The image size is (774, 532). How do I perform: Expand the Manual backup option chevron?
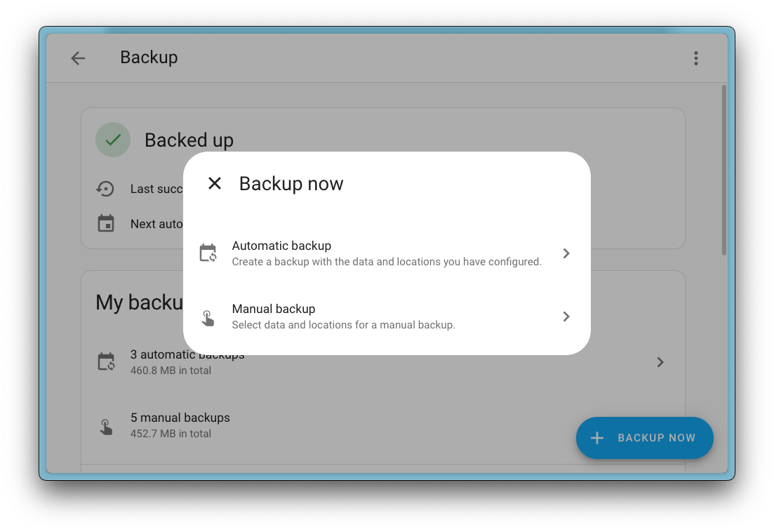tap(566, 317)
